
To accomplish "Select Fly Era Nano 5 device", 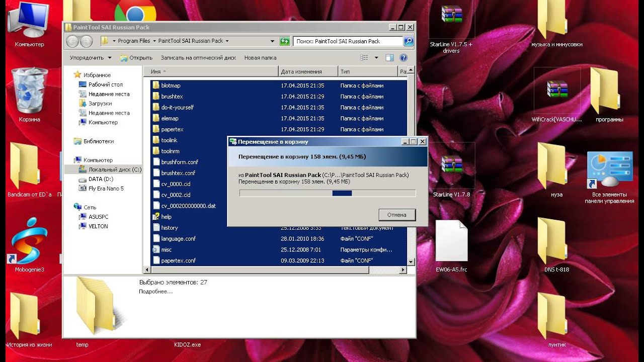I will pyautogui.click(x=102, y=189).
